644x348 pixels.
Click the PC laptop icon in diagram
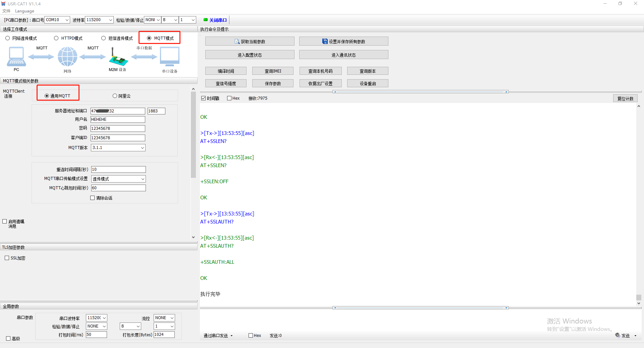coord(16,56)
